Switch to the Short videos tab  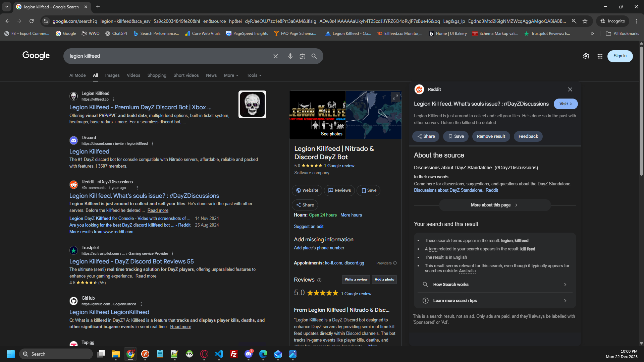click(186, 75)
